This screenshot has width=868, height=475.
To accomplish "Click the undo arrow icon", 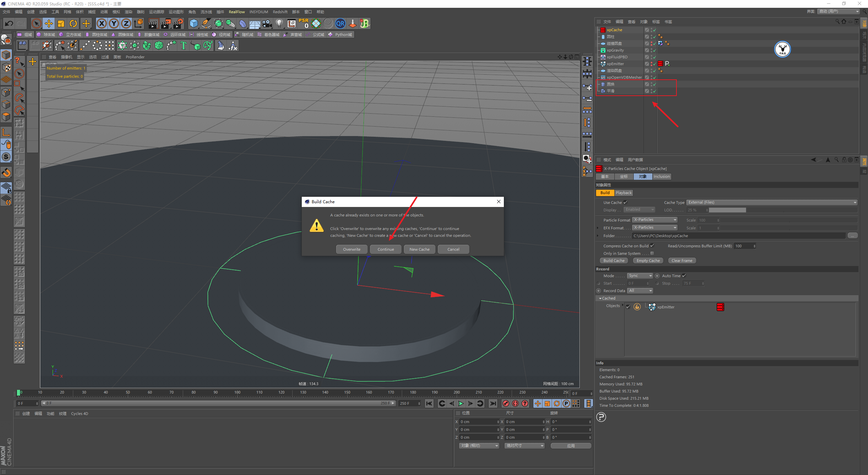I will 9,23.
